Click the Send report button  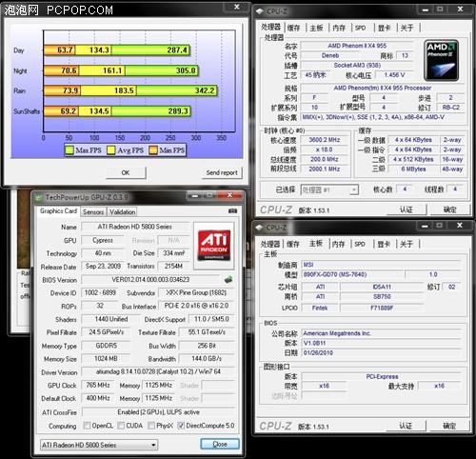pos(222,172)
